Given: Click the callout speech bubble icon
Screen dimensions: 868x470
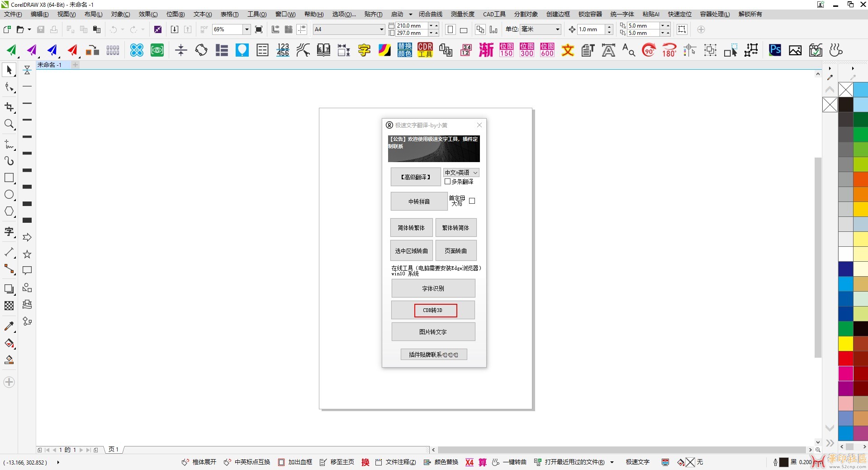Looking at the screenshot, I should [27, 271].
